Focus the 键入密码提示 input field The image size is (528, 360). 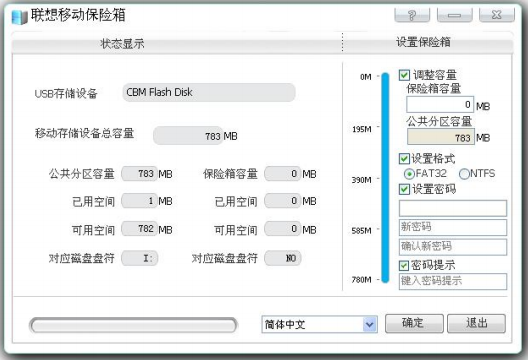(453, 281)
